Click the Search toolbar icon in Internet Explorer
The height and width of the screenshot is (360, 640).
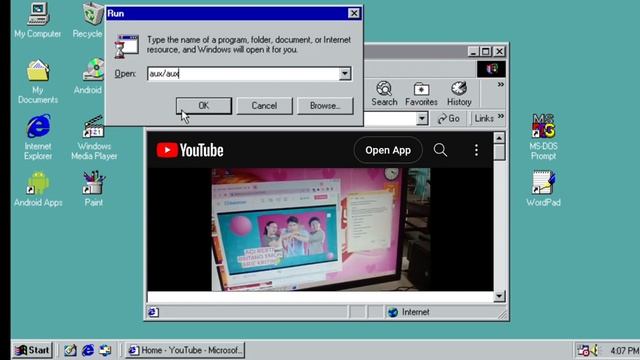point(384,94)
